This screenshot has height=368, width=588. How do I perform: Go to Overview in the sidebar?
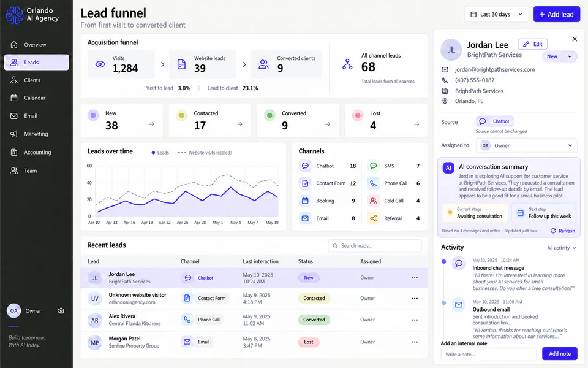[36, 45]
